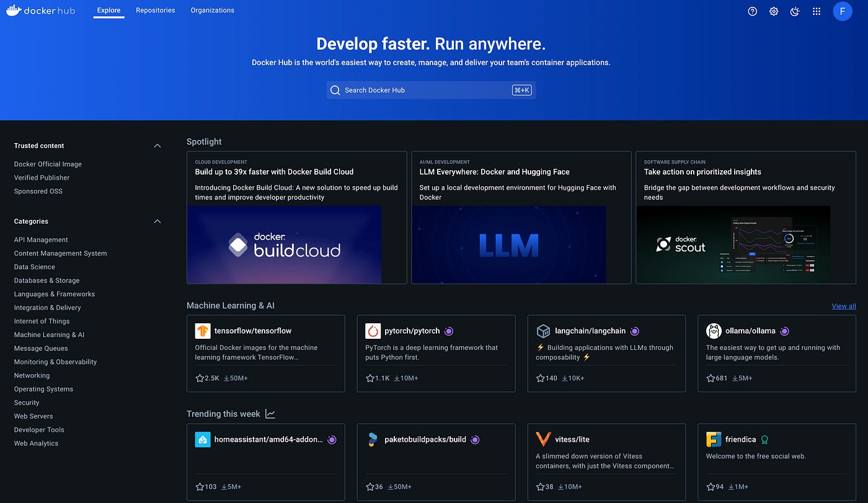Select the API Management category
The height and width of the screenshot is (503, 868).
pos(41,240)
